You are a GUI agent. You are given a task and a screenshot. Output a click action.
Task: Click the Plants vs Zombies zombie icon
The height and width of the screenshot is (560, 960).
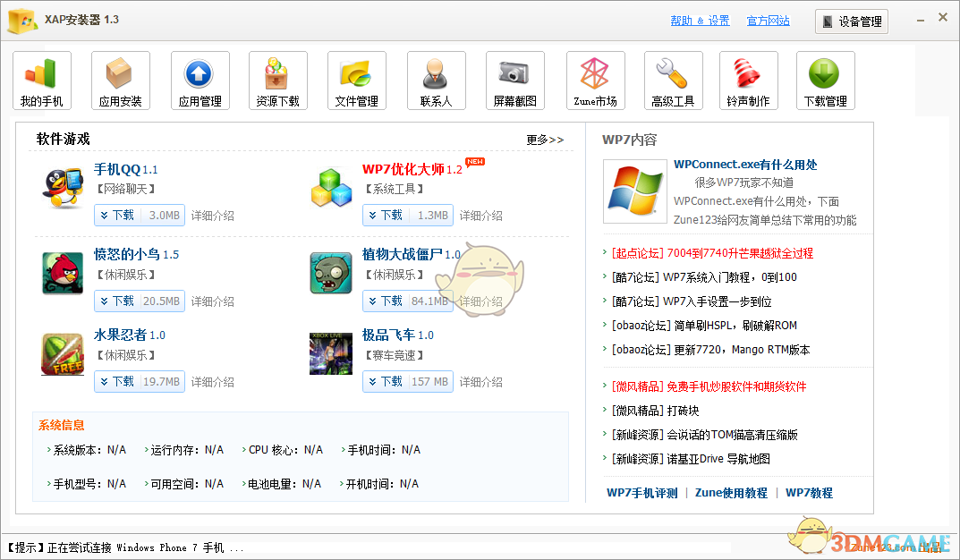[331, 273]
